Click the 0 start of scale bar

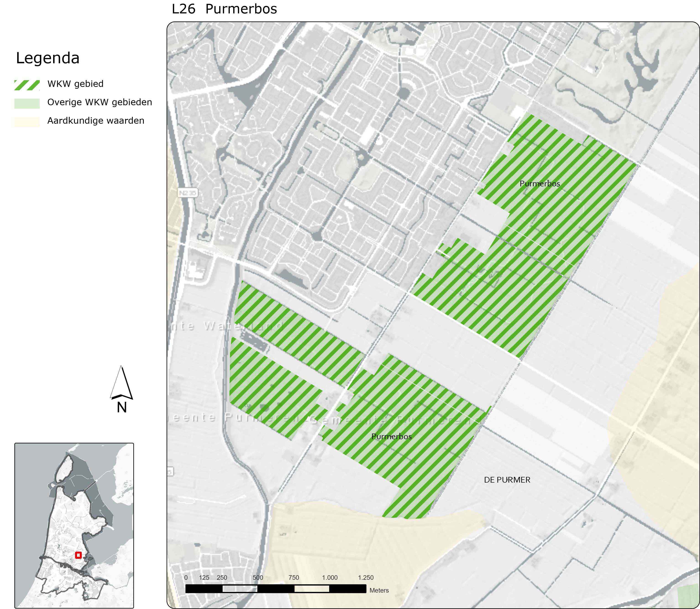pos(186,577)
